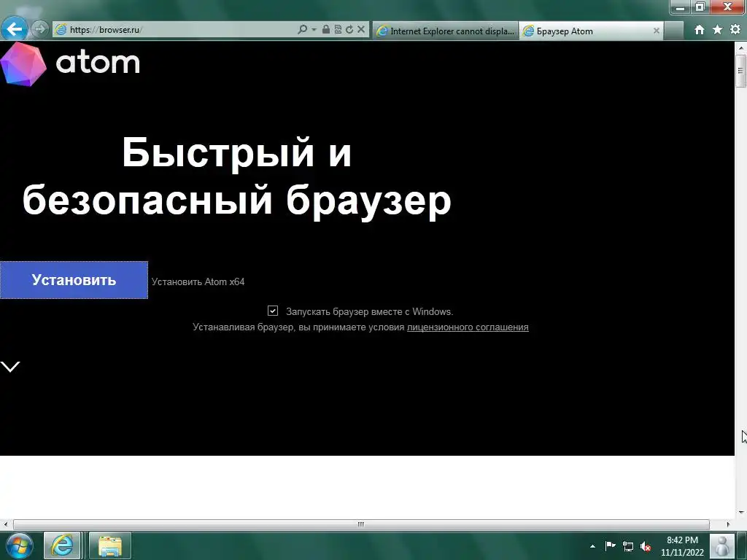Screen dimensions: 747x560
Task: Click the 'Установить Atom x64' link
Action: pos(198,282)
